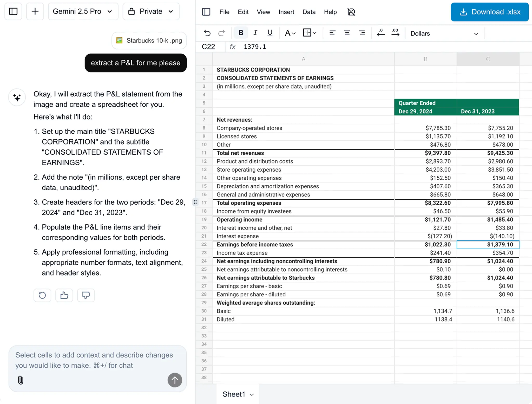Start a new chat with the plus icon

tap(35, 11)
